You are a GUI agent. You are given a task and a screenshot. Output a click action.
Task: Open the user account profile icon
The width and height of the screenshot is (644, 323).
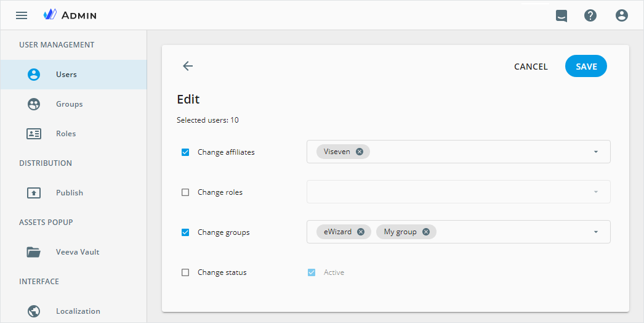(x=622, y=15)
